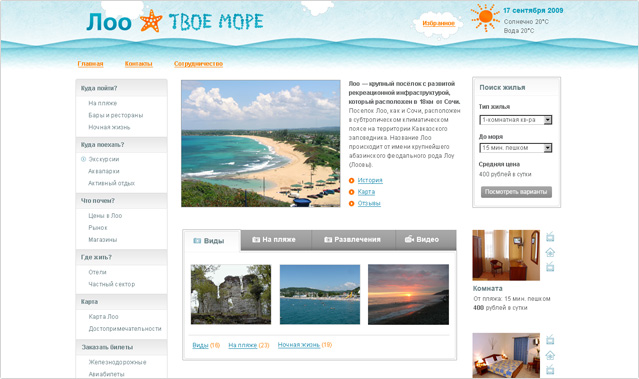Open the Ночная жизнь gallery link

tap(299, 345)
